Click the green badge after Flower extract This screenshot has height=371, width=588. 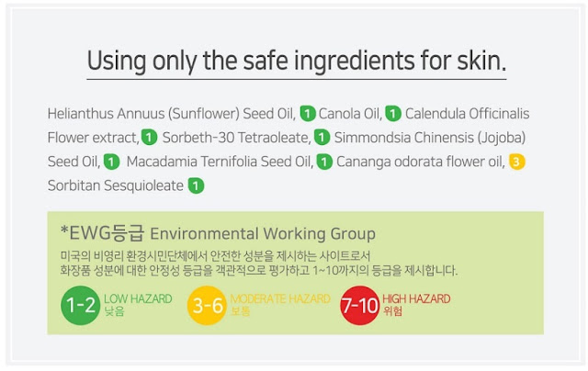pyautogui.click(x=149, y=138)
